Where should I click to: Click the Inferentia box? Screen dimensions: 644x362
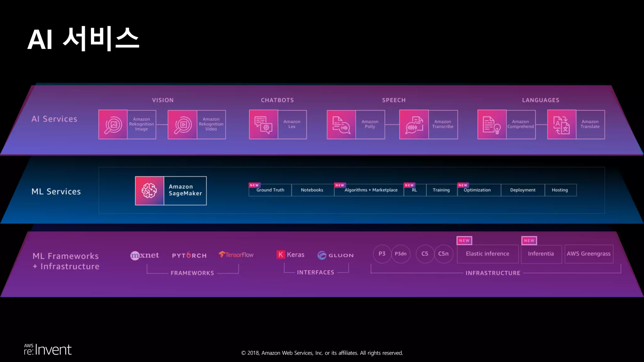click(541, 254)
